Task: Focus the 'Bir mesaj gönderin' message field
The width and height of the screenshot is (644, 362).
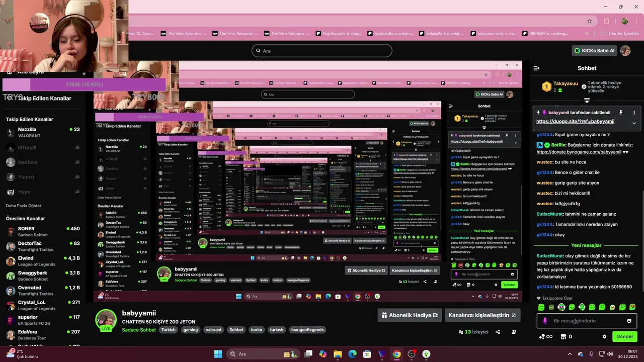Action: click(587, 321)
